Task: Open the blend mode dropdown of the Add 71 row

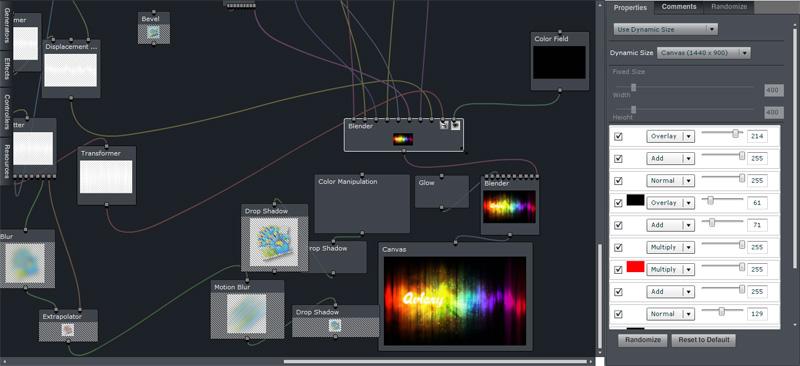Action: 670,225
